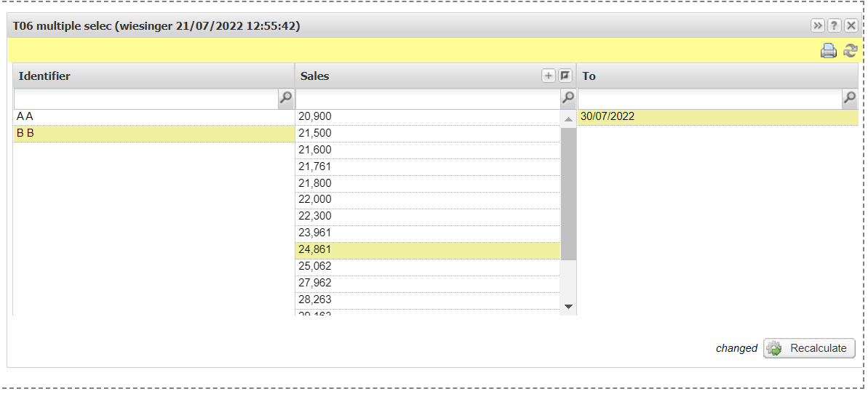Image resolution: width=868 pixels, height=394 pixels.
Task: Select Sales value 21,800
Action: 428,183
